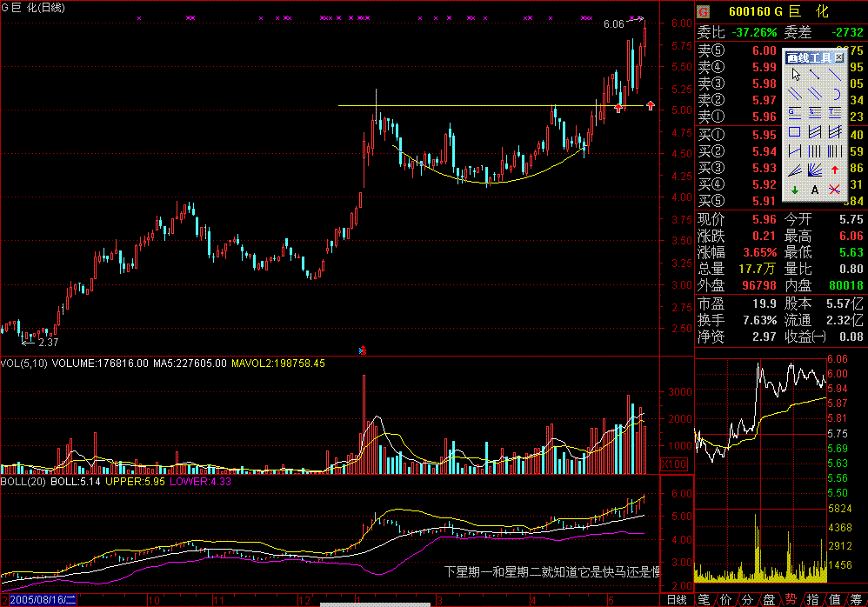Select the straight trend line tool
Image resolution: width=868 pixels, height=607 pixels.
(834, 75)
